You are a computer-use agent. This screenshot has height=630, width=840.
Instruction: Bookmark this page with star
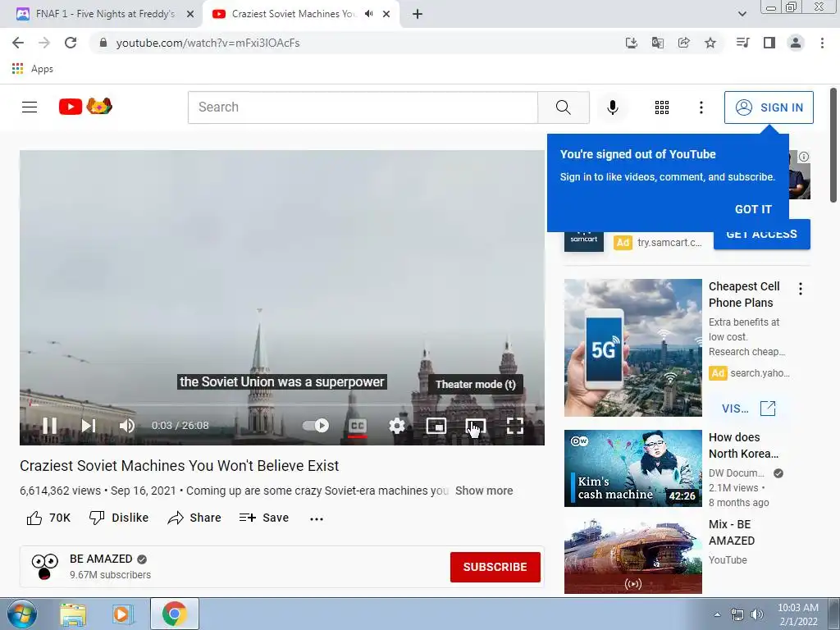pyautogui.click(x=710, y=43)
